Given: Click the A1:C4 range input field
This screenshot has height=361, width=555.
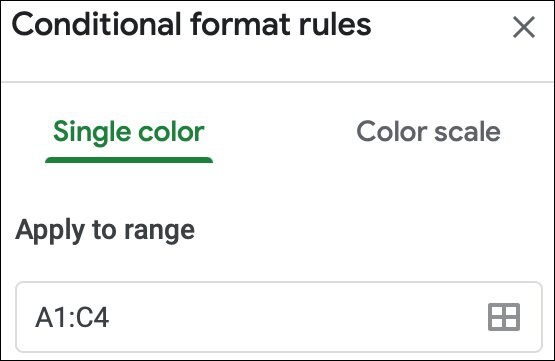Looking at the screenshot, I should click(279, 317).
